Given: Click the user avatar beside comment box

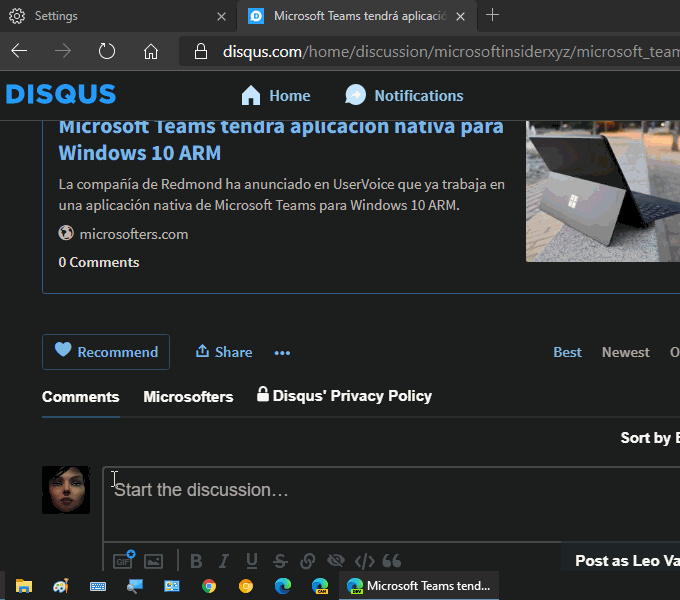Looking at the screenshot, I should (x=66, y=490).
